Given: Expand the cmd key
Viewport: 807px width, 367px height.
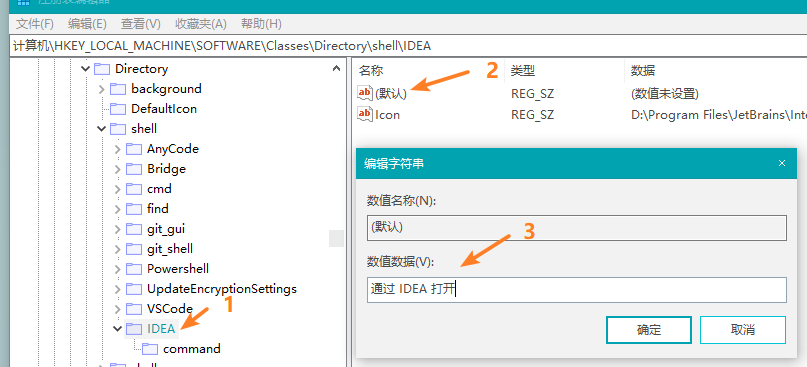Looking at the screenshot, I should (x=117, y=189).
